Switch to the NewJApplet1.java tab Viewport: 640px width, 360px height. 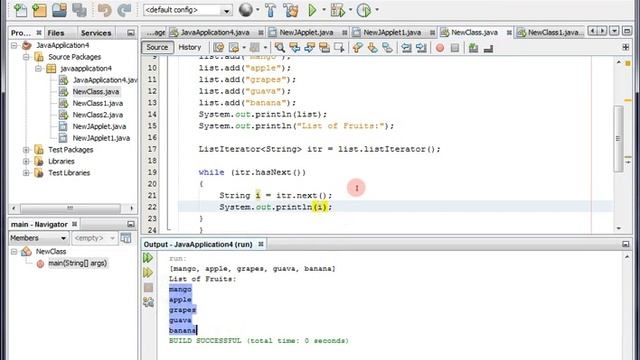392,32
